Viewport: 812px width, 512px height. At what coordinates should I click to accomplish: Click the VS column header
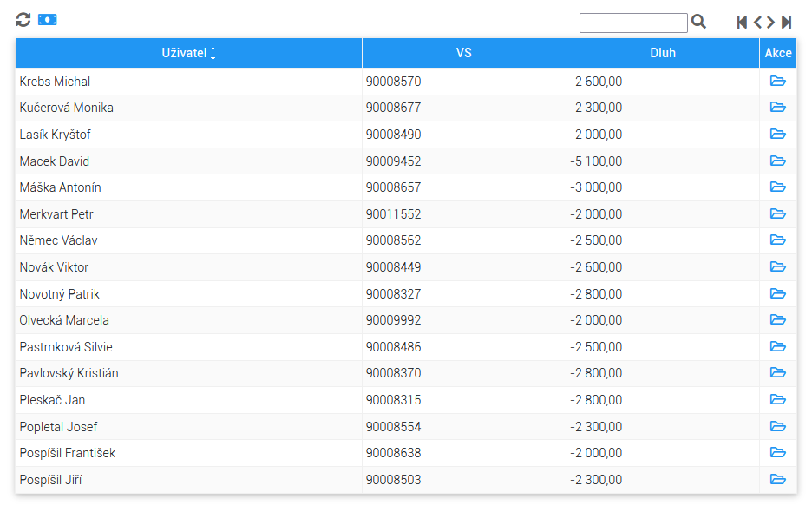464,53
